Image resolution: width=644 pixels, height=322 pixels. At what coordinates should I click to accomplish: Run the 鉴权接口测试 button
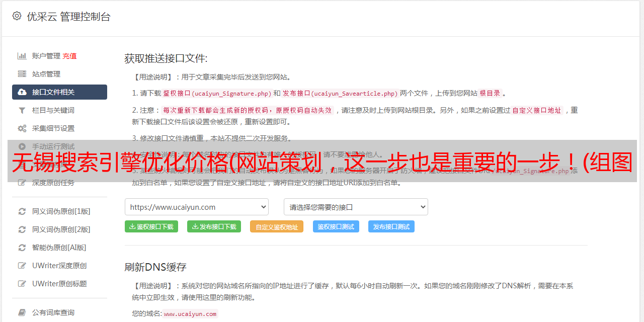[x=336, y=226]
